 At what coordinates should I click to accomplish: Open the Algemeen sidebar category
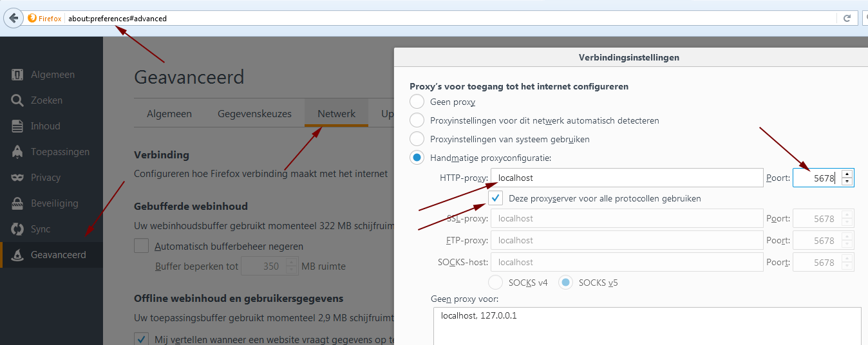(52, 75)
